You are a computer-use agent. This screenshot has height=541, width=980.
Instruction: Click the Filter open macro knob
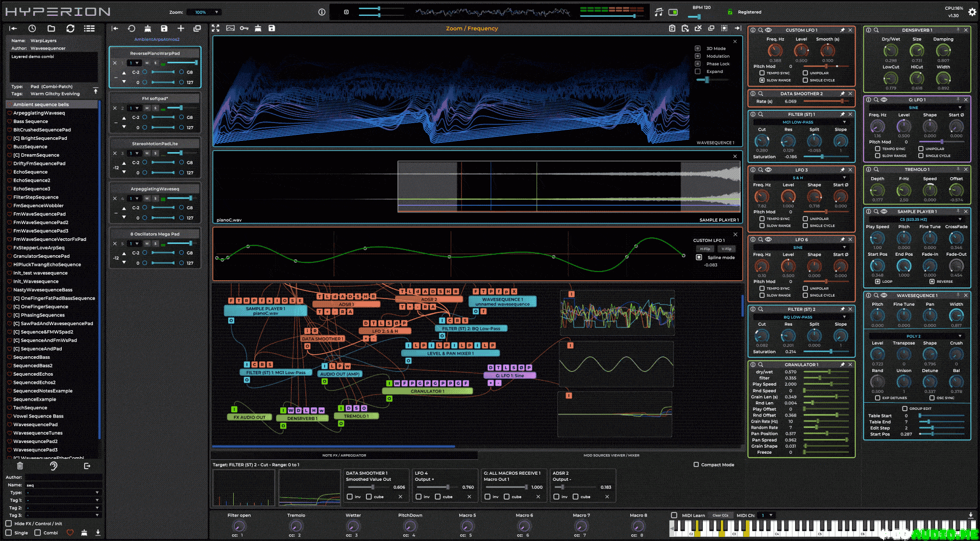pyautogui.click(x=238, y=526)
